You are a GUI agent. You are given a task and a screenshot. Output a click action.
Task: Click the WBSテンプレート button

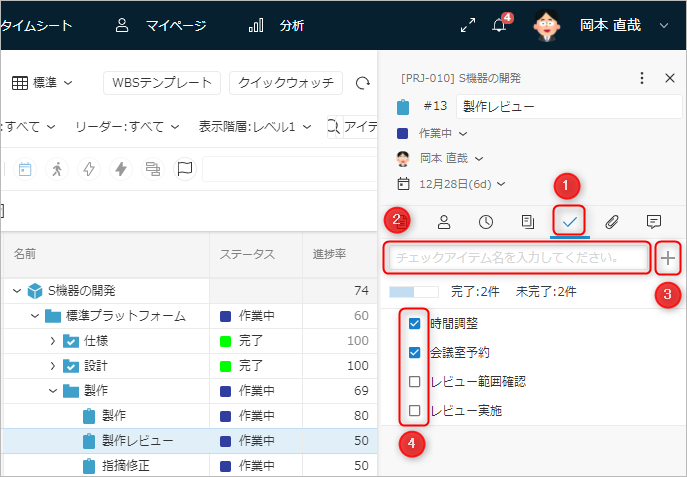pyautogui.click(x=162, y=82)
